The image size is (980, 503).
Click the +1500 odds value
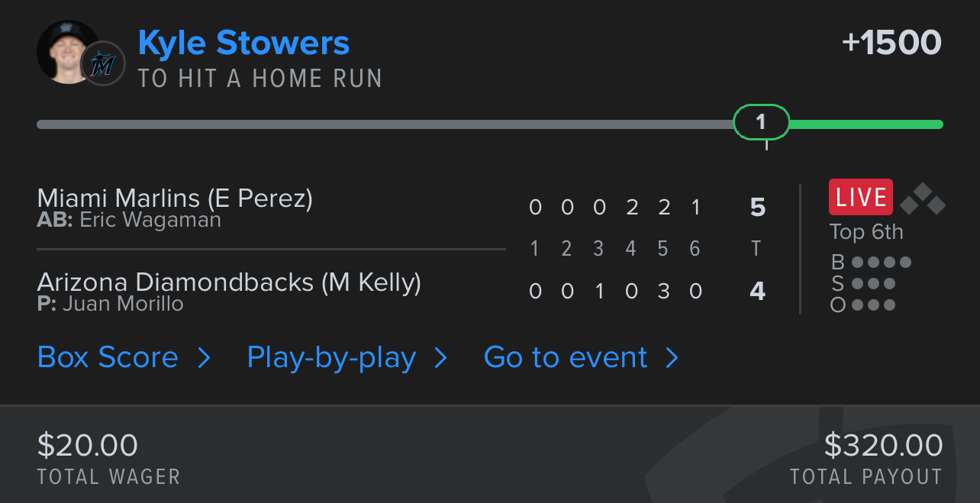(891, 43)
